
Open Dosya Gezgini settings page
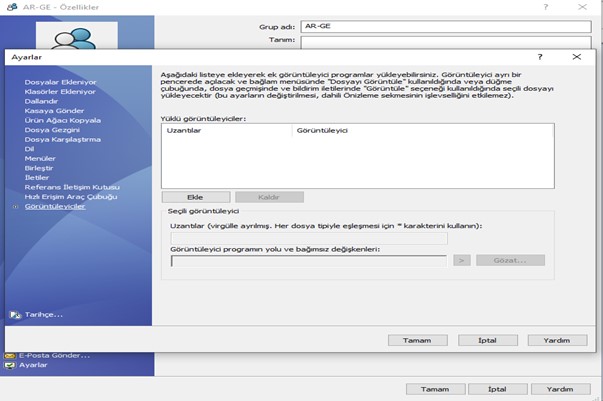(x=50, y=130)
